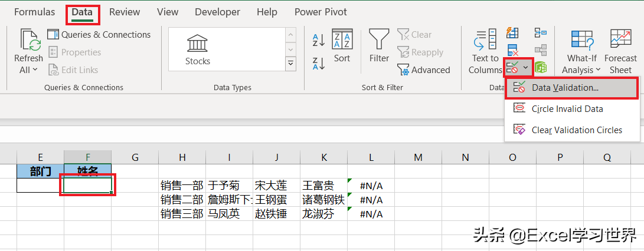Click cell containing 王富贵
This screenshot has width=644, height=251.
coord(323,186)
